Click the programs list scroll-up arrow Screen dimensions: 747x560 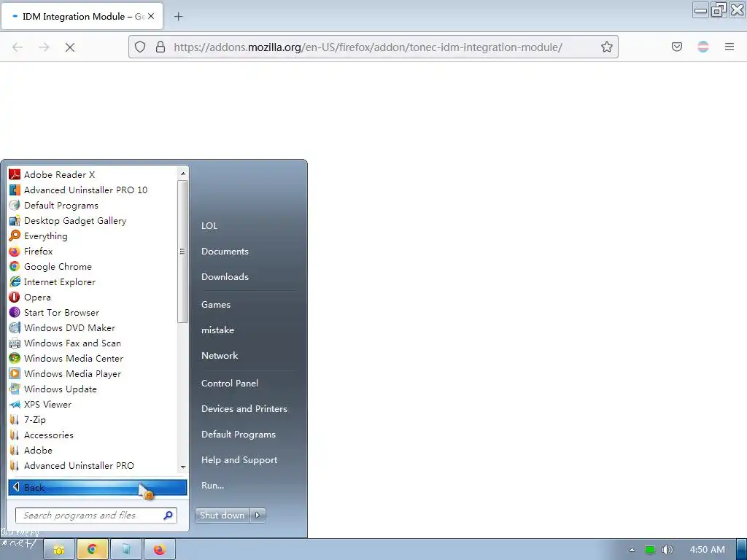point(183,174)
